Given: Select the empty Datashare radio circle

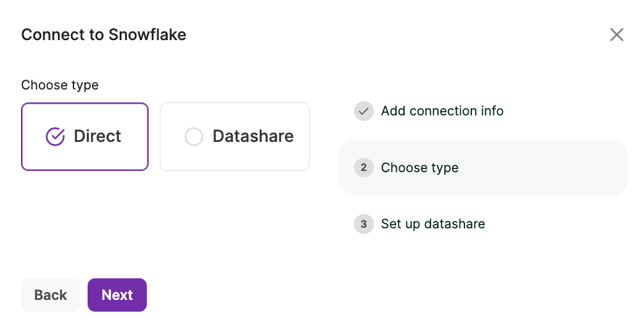Looking at the screenshot, I should click(x=194, y=136).
